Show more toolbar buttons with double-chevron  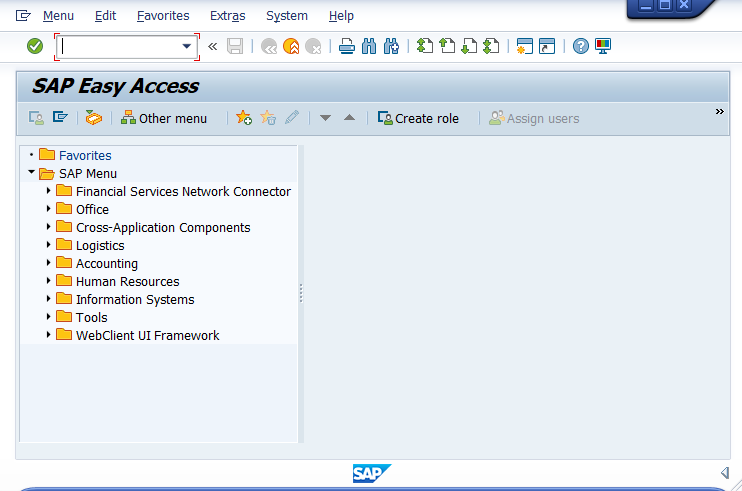[720, 112]
